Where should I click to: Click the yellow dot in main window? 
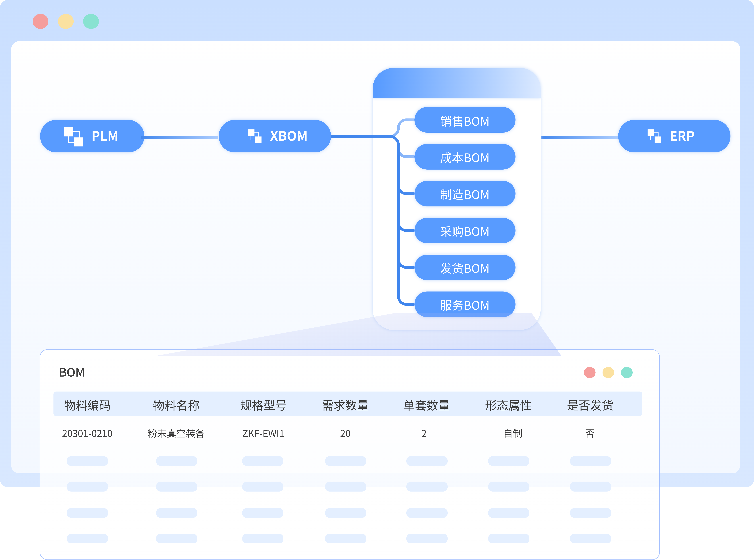point(66,21)
